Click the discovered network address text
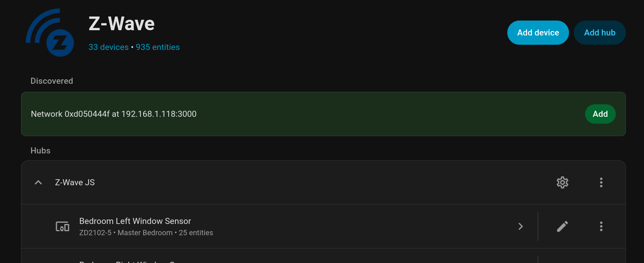Viewport: 644px width, 263px height. click(x=114, y=114)
